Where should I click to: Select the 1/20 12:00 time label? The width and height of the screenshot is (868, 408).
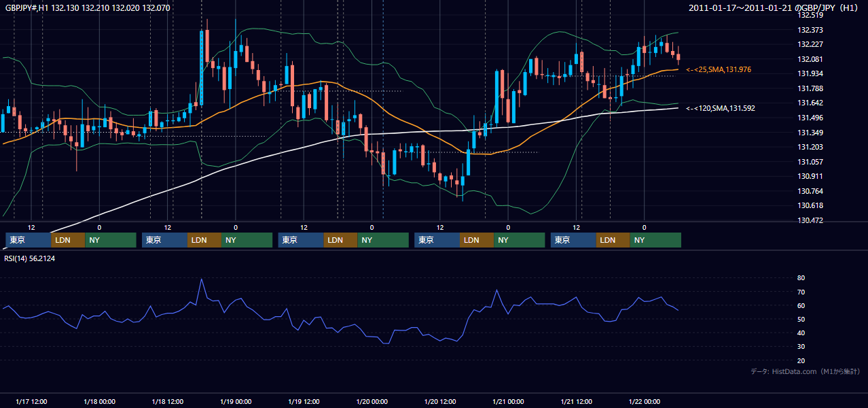point(441,402)
